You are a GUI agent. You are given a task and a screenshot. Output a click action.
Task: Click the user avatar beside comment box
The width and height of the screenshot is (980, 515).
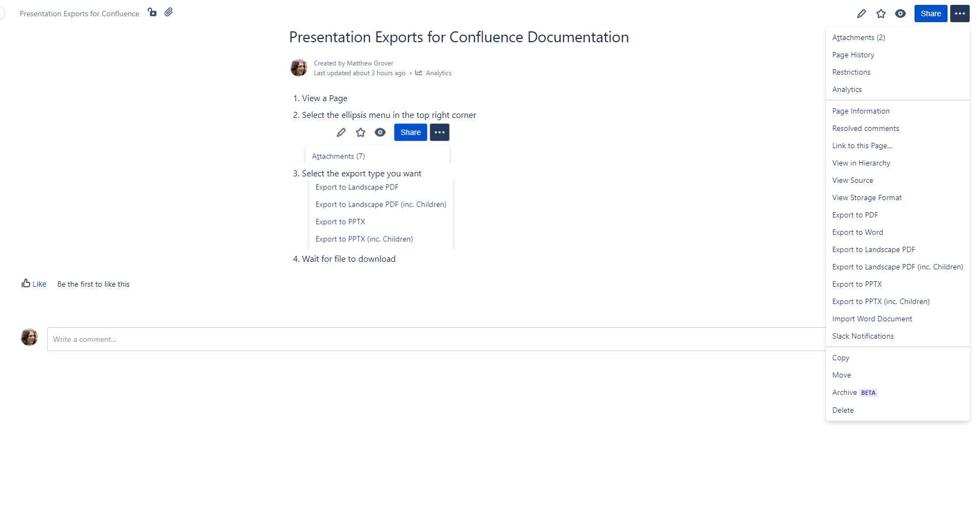click(x=29, y=337)
